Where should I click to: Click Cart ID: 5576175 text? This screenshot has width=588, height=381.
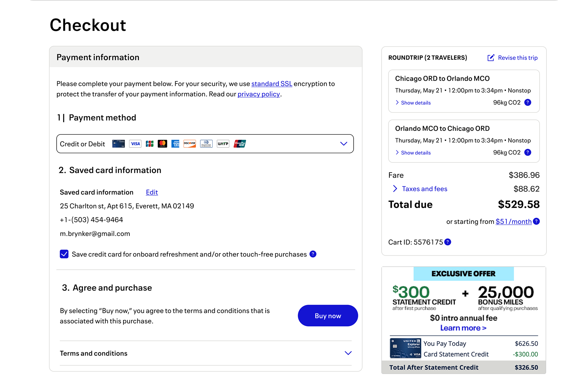pyautogui.click(x=415, y=242)
